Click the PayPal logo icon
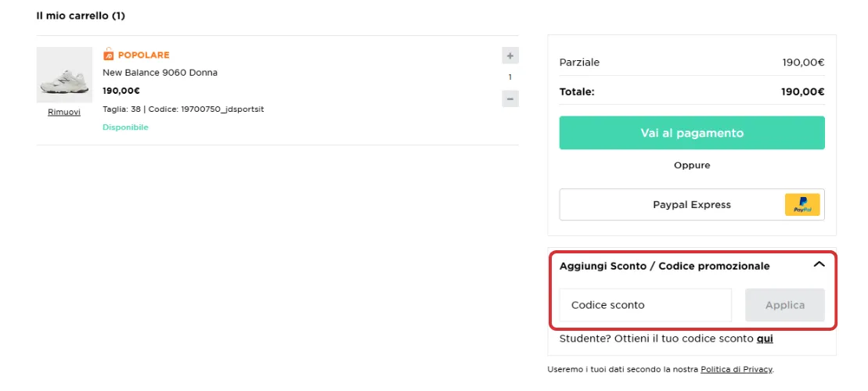Viewport: 868px width, 391px height. click(x=802, y=205)
